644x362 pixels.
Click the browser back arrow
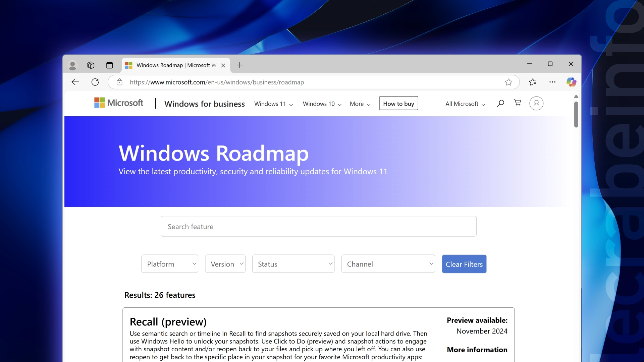pyautogui.click(x=75, y=82)
